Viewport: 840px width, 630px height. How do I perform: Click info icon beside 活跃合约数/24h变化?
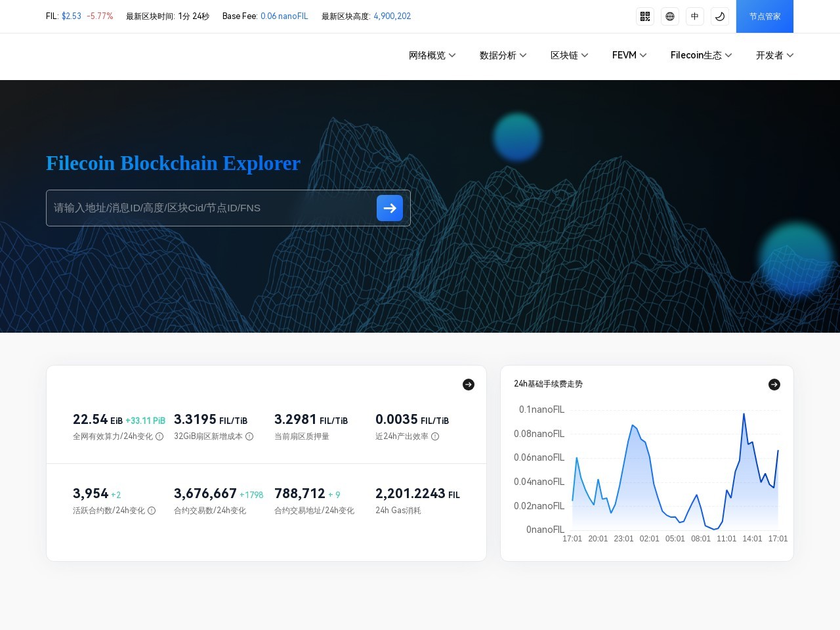[x=152, y=511]
